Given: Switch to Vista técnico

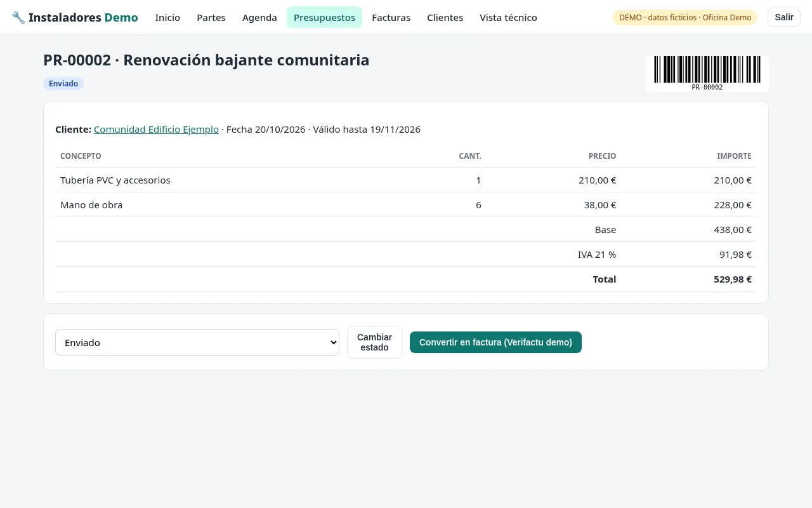Looking at the screenshot, I should click(x=508, y=18).
